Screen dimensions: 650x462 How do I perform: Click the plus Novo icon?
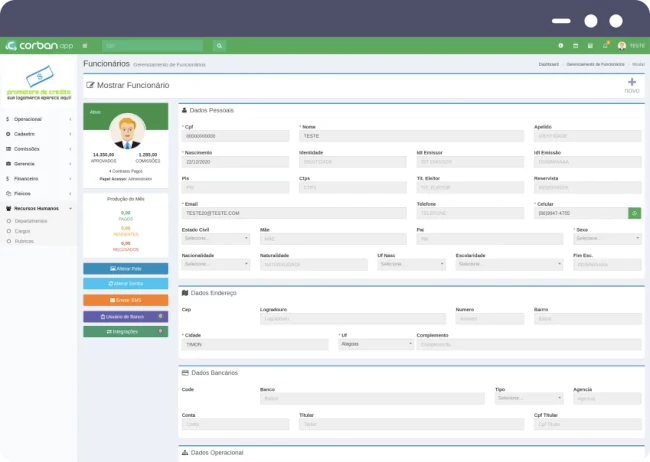click(631, 84)
